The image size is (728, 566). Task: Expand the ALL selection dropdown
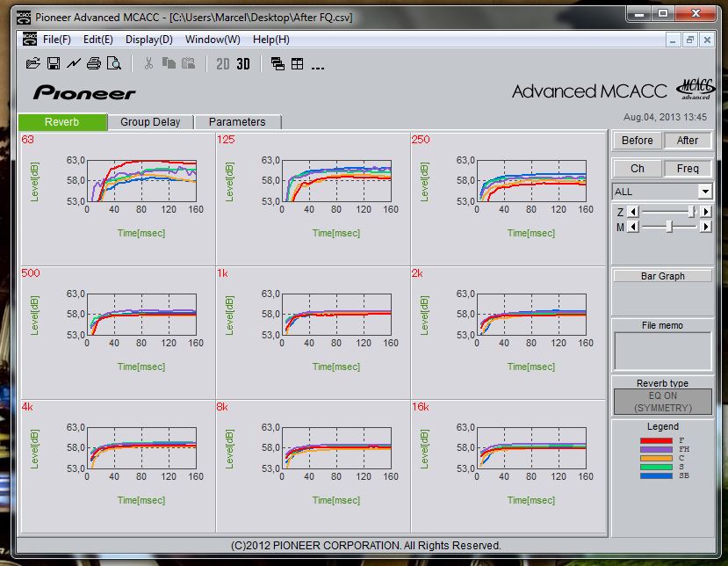(x=705, y=192)
